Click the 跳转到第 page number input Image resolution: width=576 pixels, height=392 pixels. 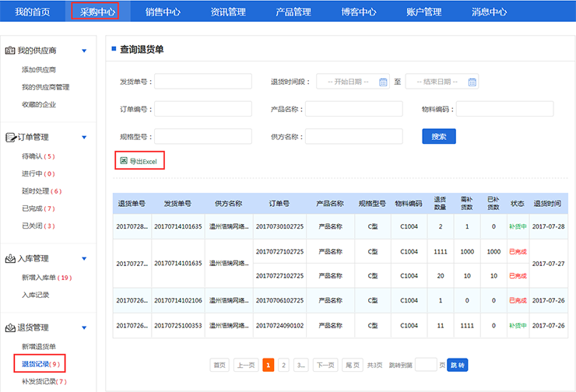[426, 365]
